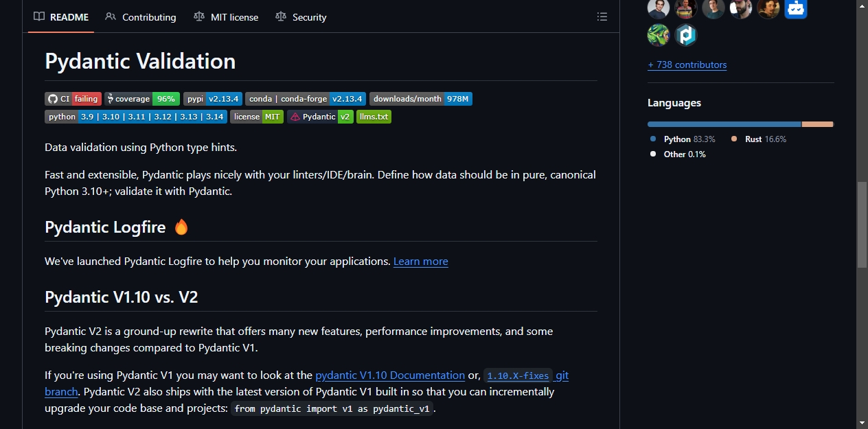This screenshot has height=429, width=868.
Task: Open the pydantic V1.10 Documentation link
Action: click(390, 375)
